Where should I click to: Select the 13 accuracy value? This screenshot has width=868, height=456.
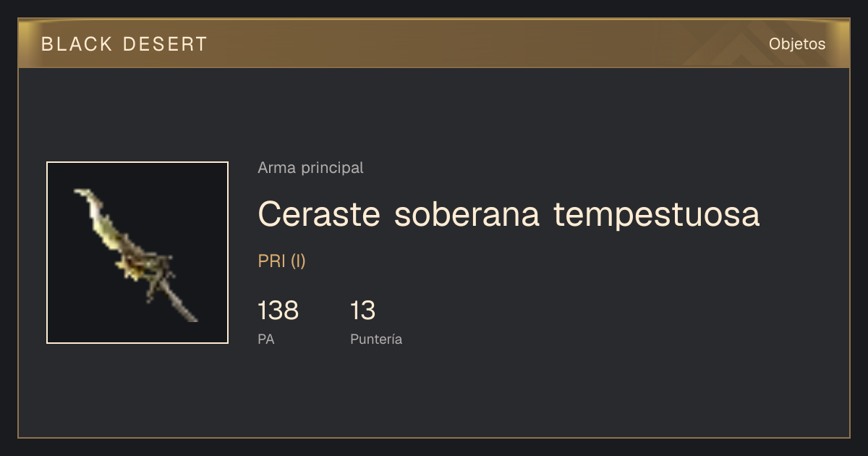click(x=362, y=311)
